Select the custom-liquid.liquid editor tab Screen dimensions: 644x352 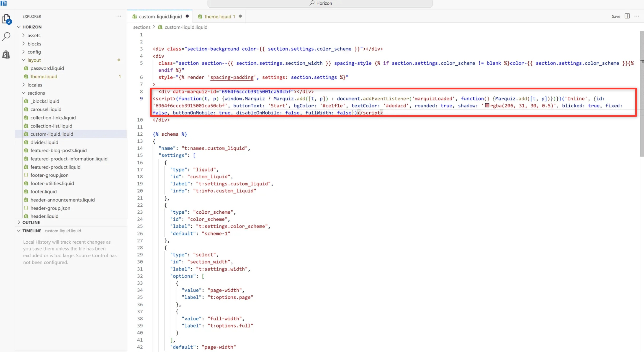pos(160,16)
